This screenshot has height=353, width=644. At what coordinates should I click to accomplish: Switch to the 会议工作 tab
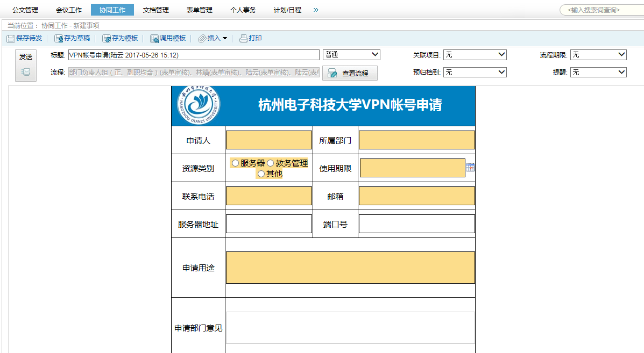coord(69,10)
